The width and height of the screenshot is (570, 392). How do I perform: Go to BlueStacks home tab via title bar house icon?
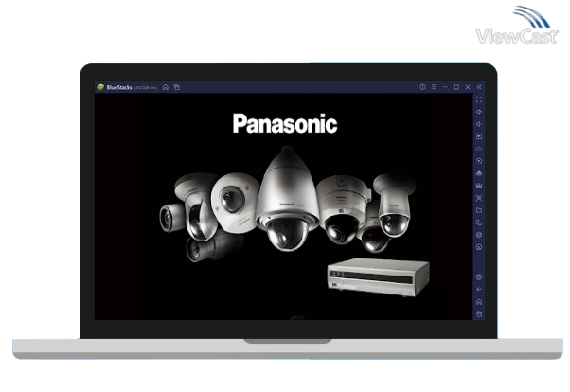[x=166, y=87]
